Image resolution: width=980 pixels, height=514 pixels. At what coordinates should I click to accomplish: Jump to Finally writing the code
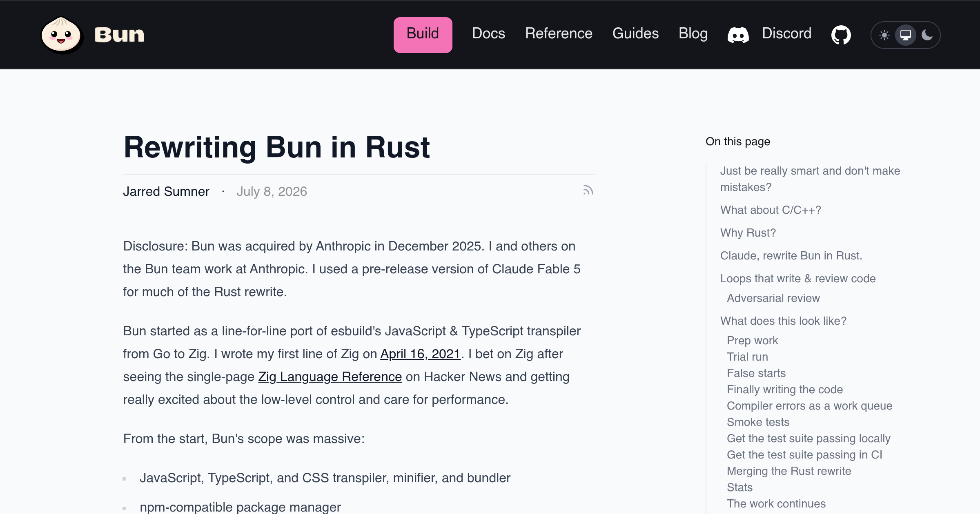784,389
